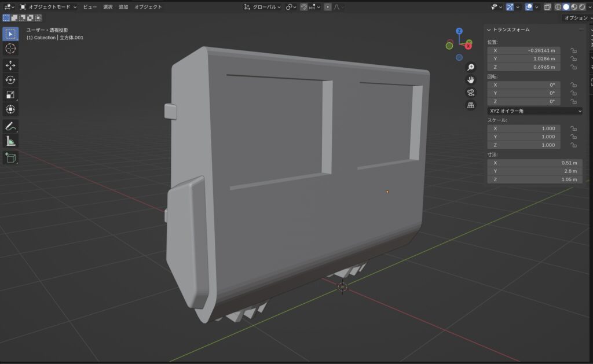
Task: Select the Move tool in the toolbar
Action: 10,65
